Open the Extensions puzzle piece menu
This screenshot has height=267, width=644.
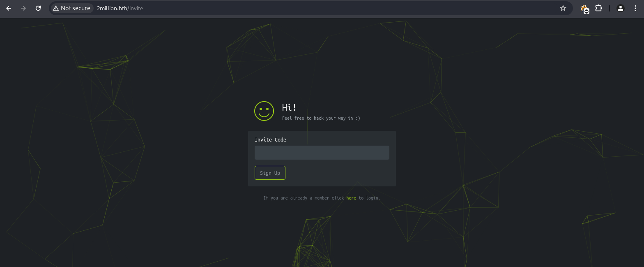[598, 8]
